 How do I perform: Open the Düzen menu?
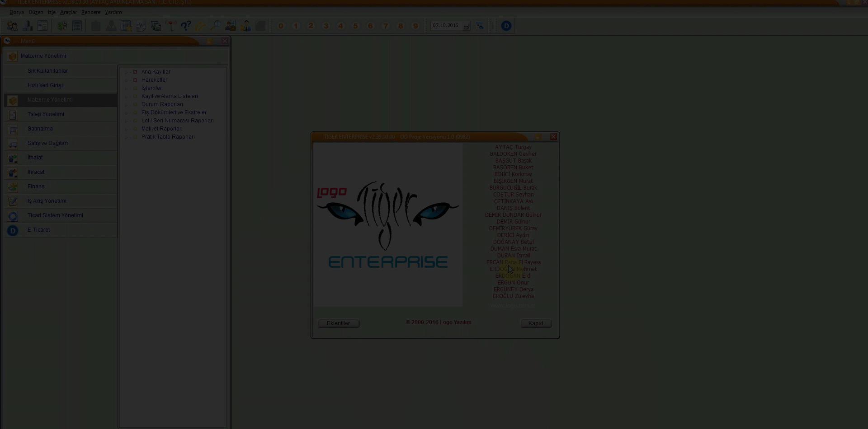coord(36,12)
